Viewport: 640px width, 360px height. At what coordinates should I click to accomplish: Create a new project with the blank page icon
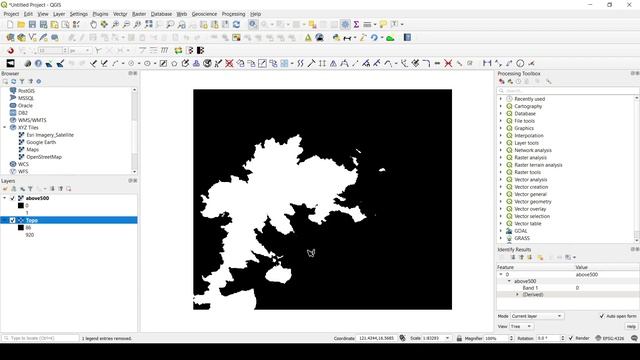point(10,24)
